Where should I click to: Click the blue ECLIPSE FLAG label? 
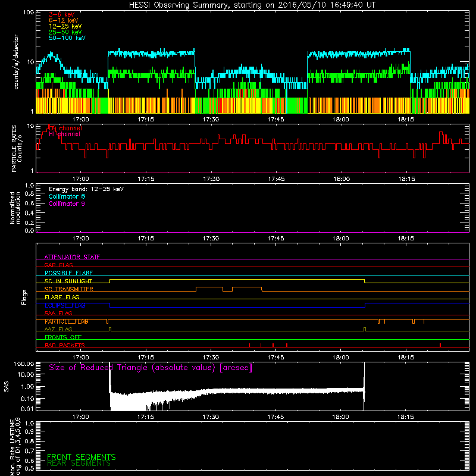point(65,305)
